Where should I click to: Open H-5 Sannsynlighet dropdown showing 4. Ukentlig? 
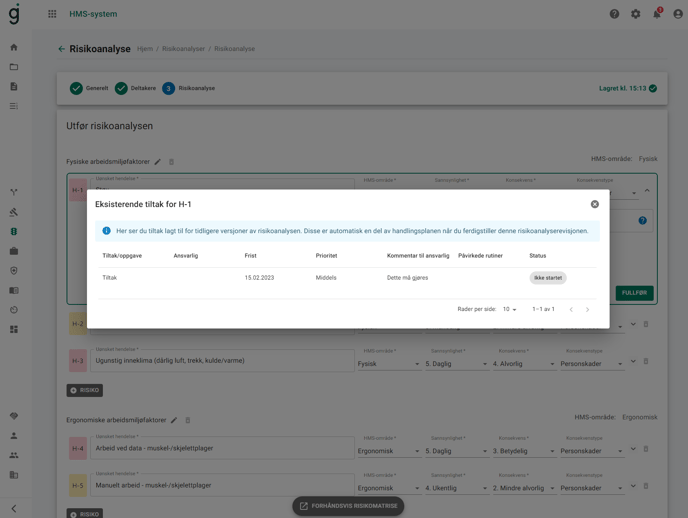pos(456,488)
